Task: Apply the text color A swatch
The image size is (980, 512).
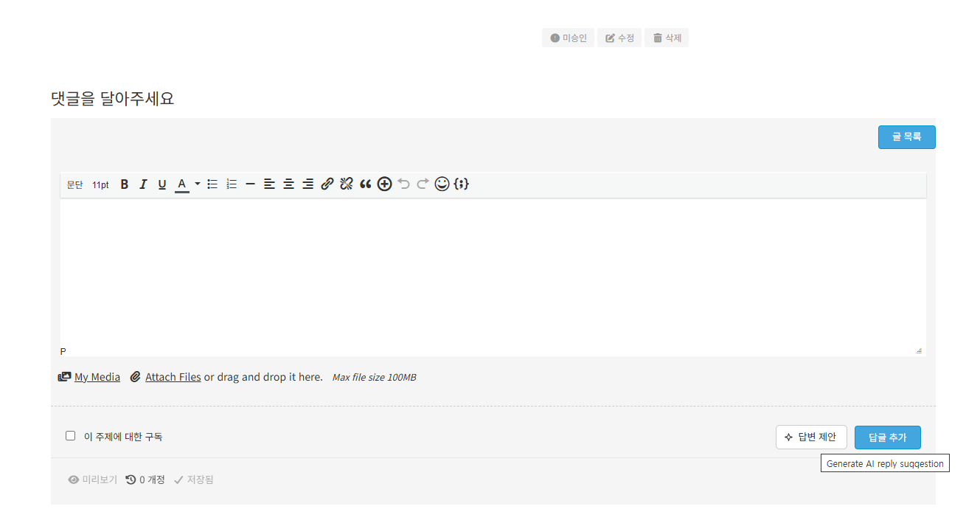Action: (181, 184)
